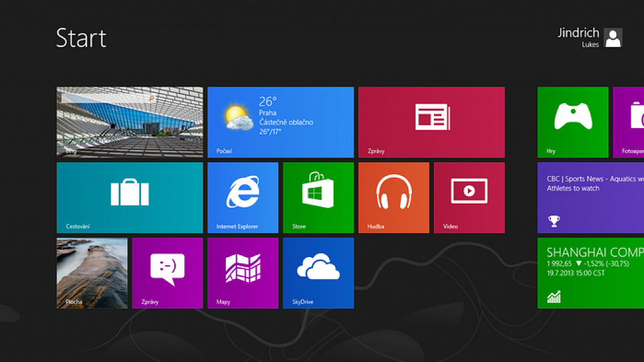Open the Počasí weather tile for Praha
This screenshot has height=362, width=644.
point(280,122)
